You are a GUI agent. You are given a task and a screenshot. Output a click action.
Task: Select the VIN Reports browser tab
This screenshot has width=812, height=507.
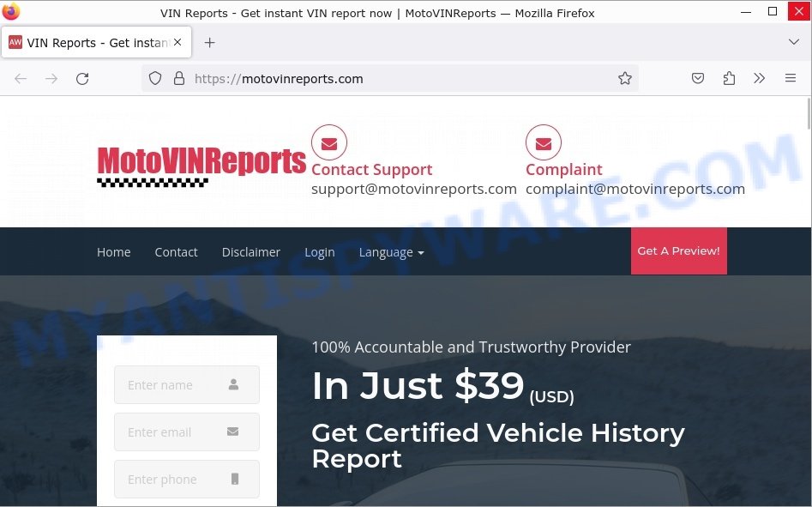click(x=97, y=43)
